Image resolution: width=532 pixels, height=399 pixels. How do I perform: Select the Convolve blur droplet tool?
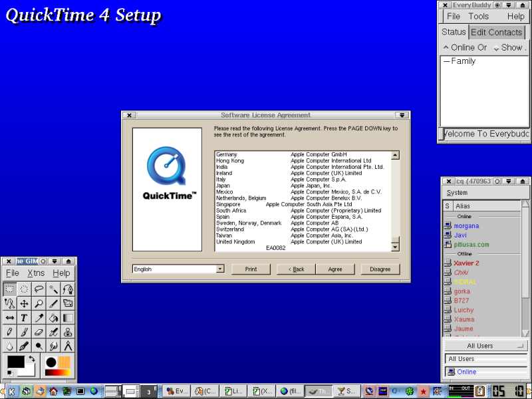click(9, 346)
